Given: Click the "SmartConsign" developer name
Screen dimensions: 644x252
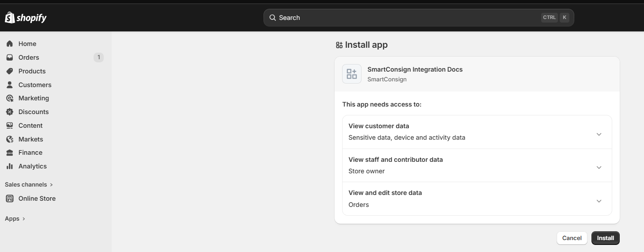Looking at the screenshot, I should (387, 80).
